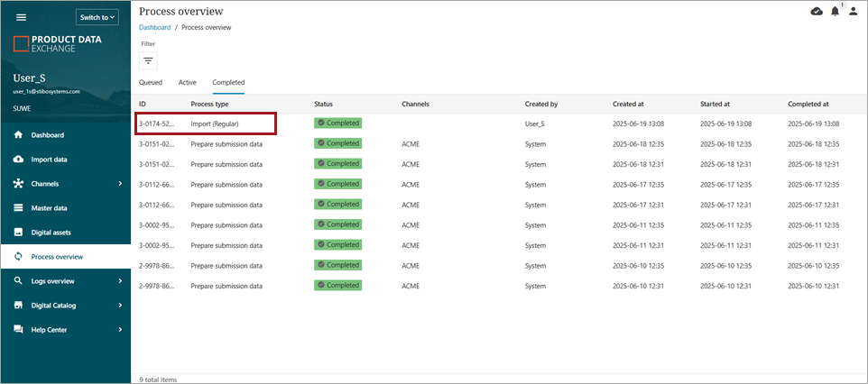Expand the Digital Catalog submenu
868x384 pixels.
(120, 306)
